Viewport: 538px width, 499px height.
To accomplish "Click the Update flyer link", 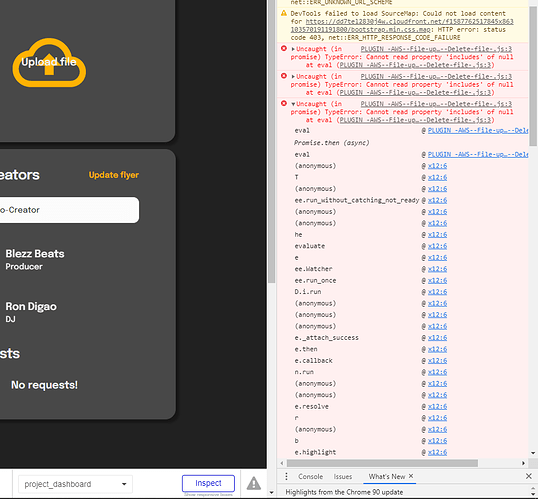I will pyautogui.click(x=114, y=175).
